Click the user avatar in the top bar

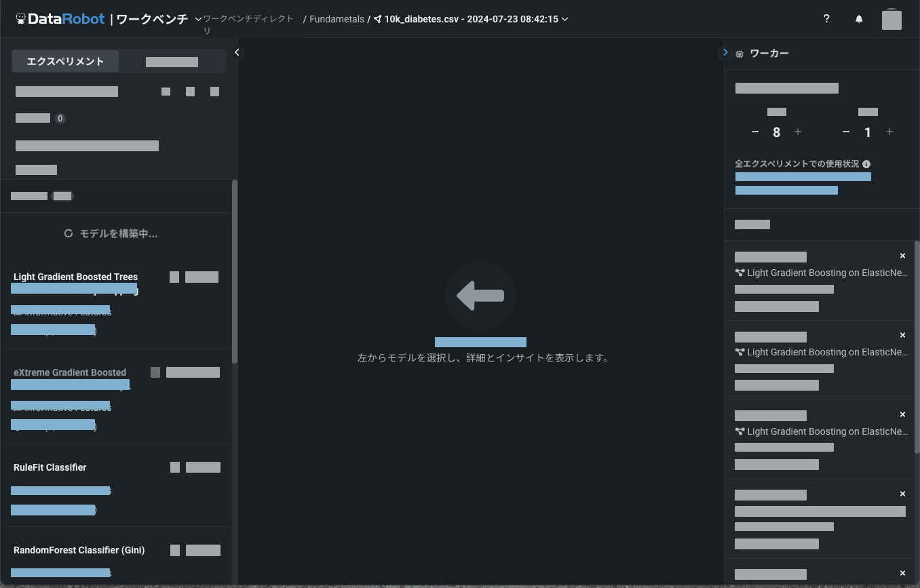coord(891,20)
